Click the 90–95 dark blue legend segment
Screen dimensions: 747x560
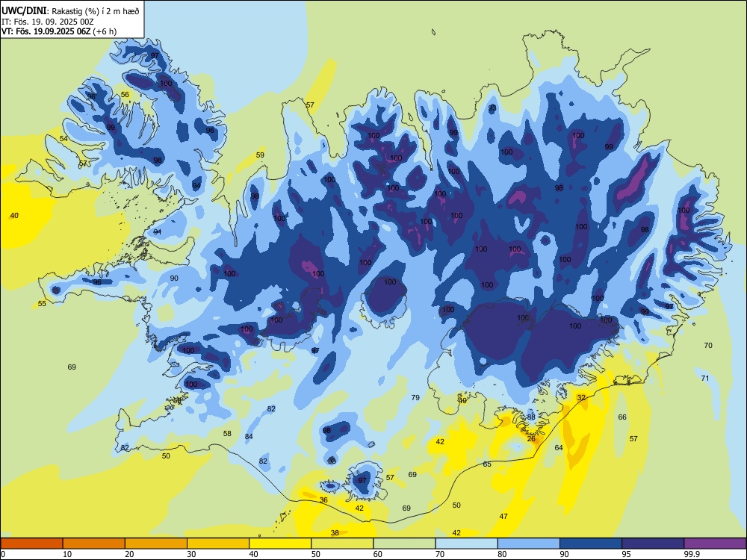pyautogui.click(x=591, y=544)
